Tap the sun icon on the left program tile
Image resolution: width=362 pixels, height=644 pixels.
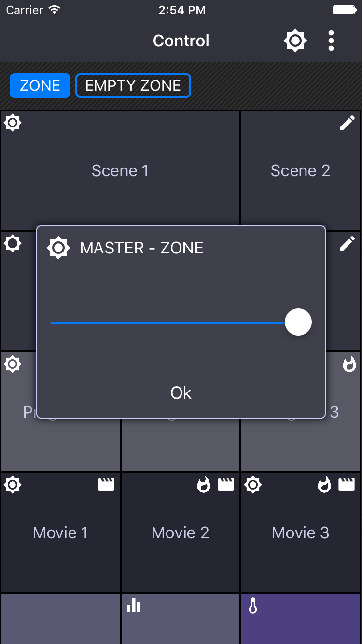(13, 364)
